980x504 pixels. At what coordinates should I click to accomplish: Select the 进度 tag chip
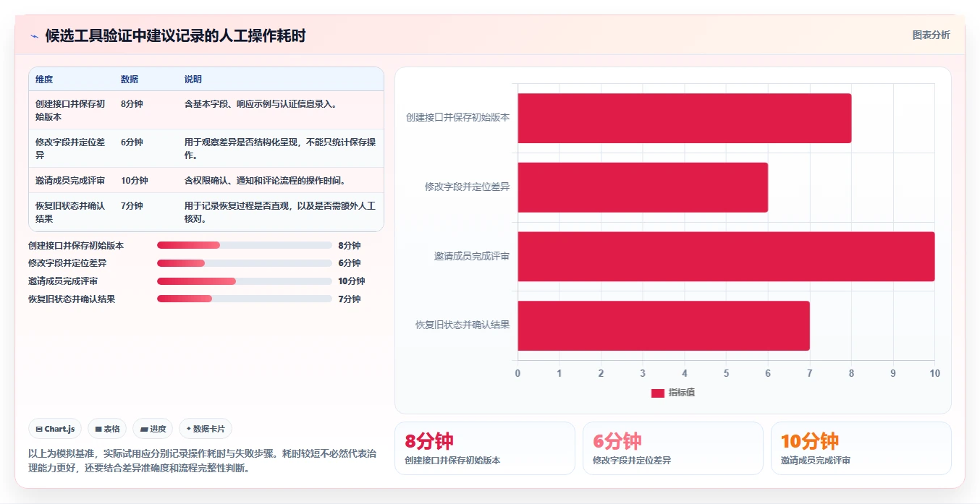point(153,429)
